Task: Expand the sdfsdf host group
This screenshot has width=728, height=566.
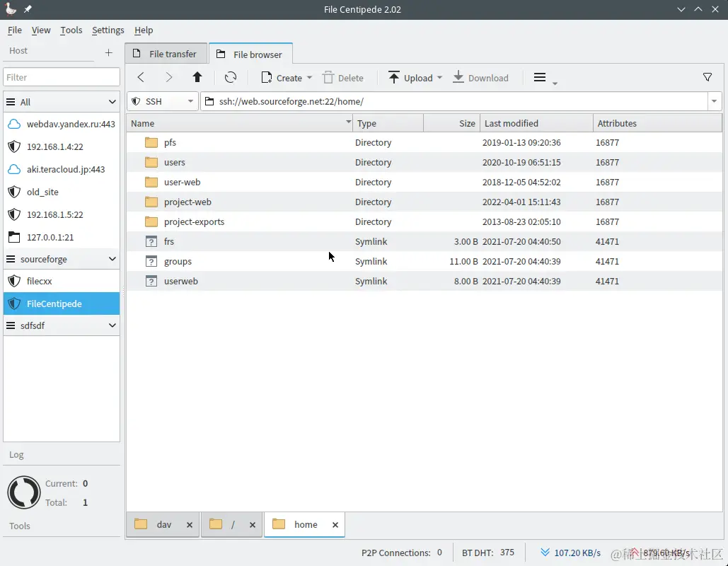Action: (x=112, y=325)
